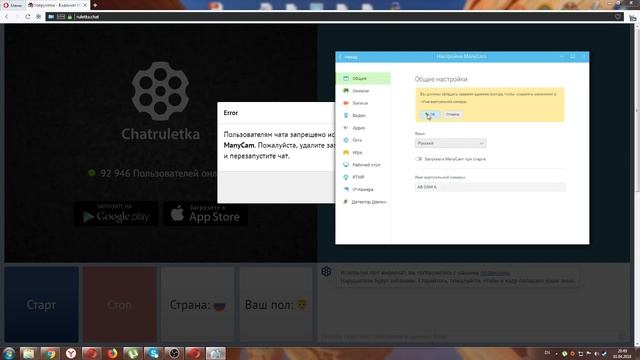640x360 pixels.
Task: Open the Game settings in ManyCam sidebar
Action: pos(363,152)
